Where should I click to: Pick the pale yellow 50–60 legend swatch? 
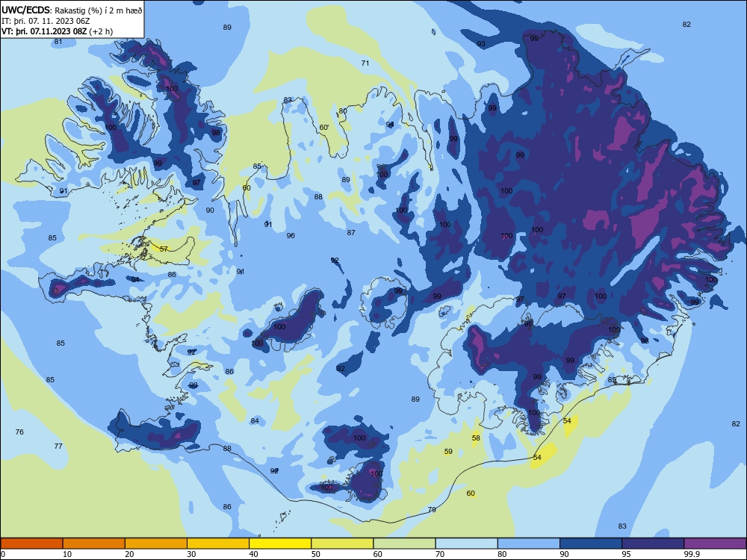[342, 544]
